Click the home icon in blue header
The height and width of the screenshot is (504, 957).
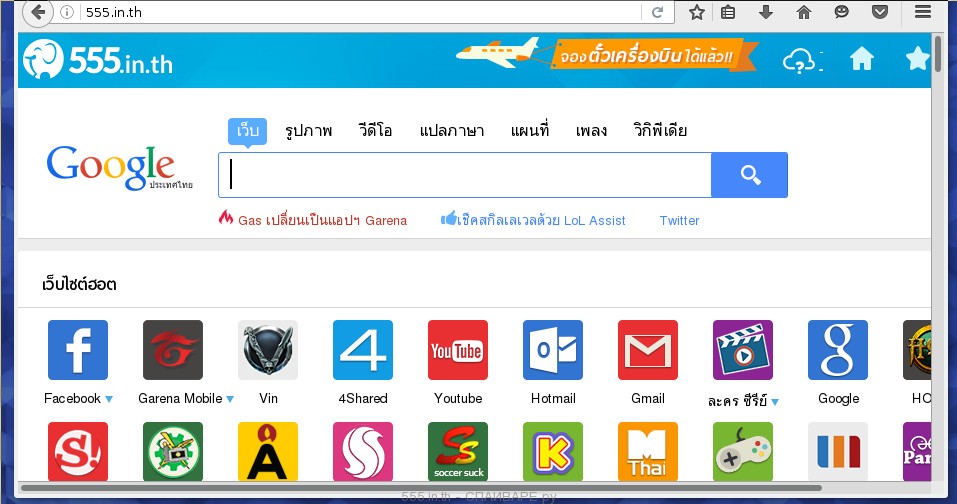tap(861, 60)
